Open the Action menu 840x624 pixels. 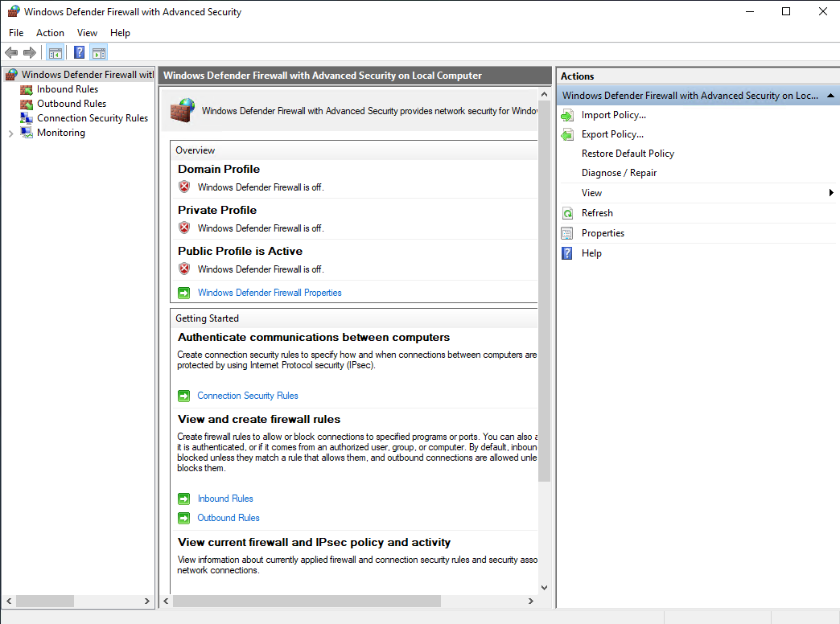pyautogui.click(x=50, y=33)
